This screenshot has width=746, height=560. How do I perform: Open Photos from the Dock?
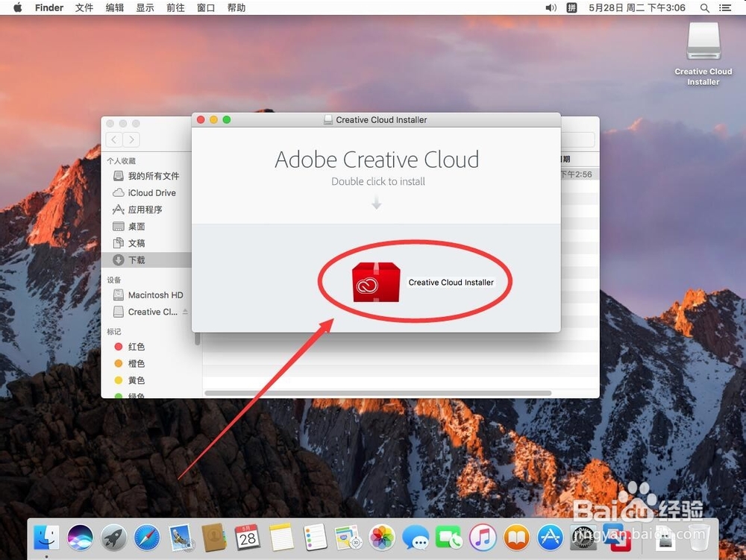point(382,538)
